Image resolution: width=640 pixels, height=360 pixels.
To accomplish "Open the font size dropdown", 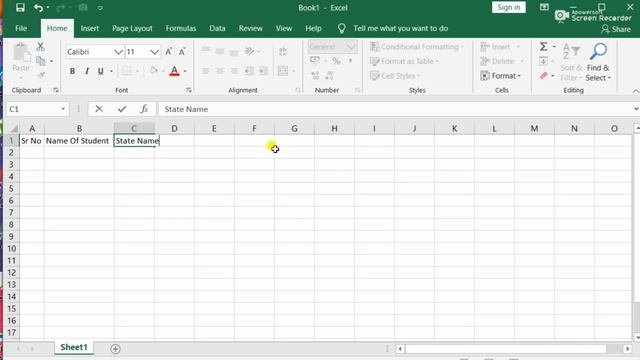I will click(154, 52).
